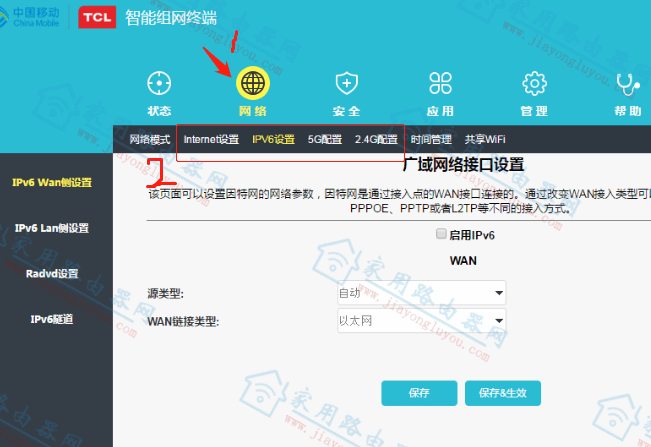Switch to the 时间管理 tab
Image resolution: width=651 pixels, height=447 pixels.
(x=431, y=139)
